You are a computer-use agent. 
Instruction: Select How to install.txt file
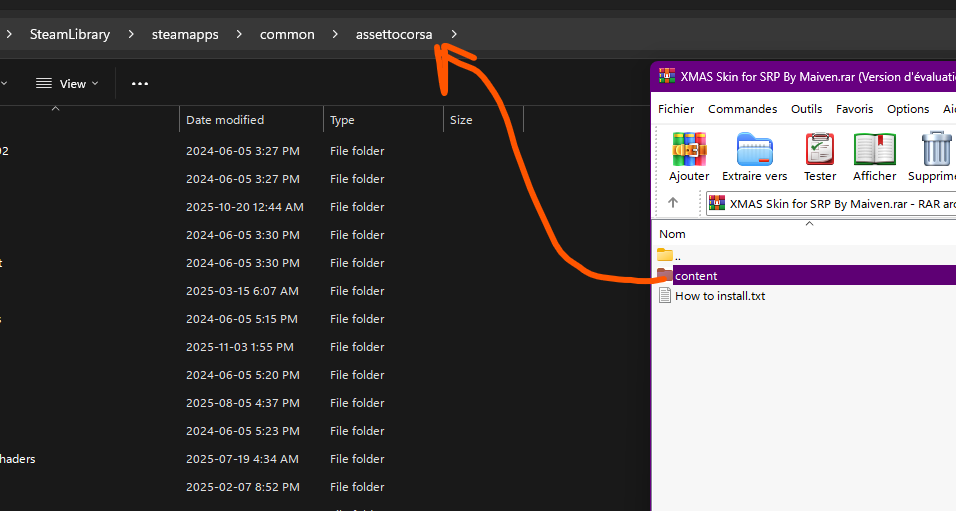719,296
